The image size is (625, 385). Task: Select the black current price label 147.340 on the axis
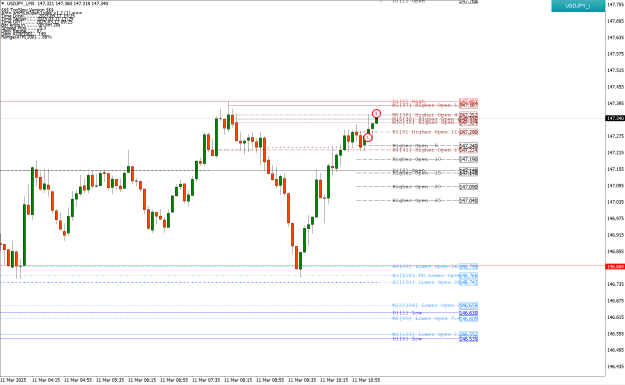(615, 118)
